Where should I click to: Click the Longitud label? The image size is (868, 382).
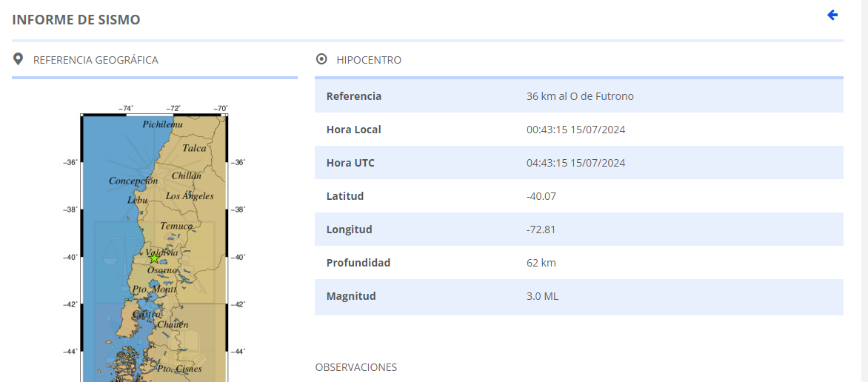[x=350, y=229]
